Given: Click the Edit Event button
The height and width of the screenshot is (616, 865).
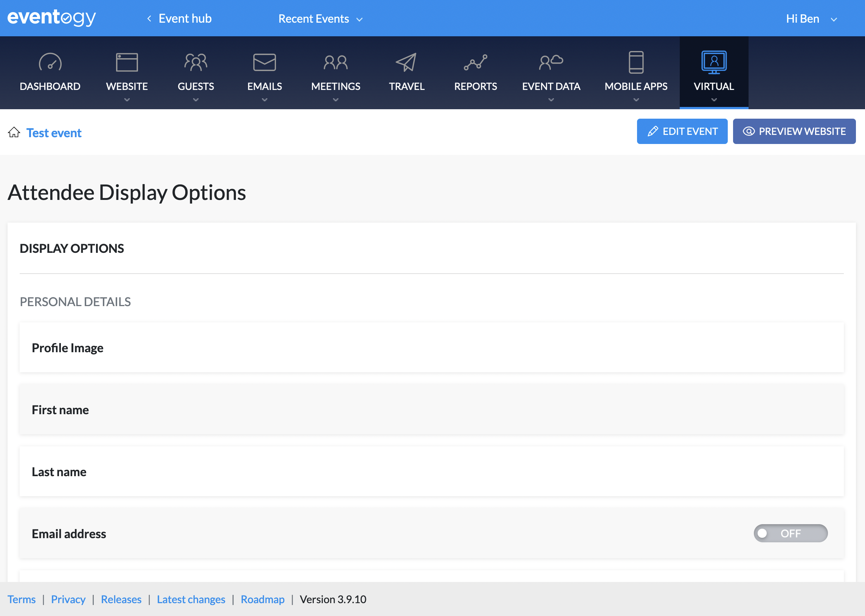Looking at the screenshot, I should [x=682, y=131].
